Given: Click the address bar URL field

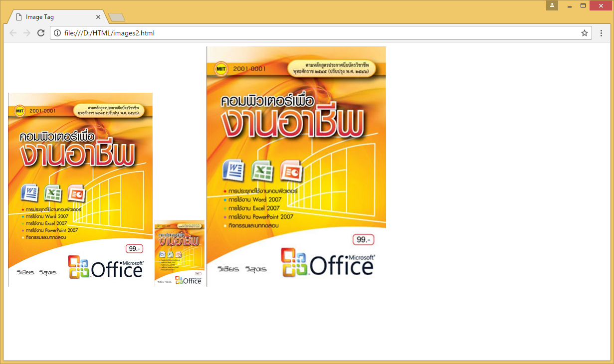Looking at the screenshot, I should 321,33.
